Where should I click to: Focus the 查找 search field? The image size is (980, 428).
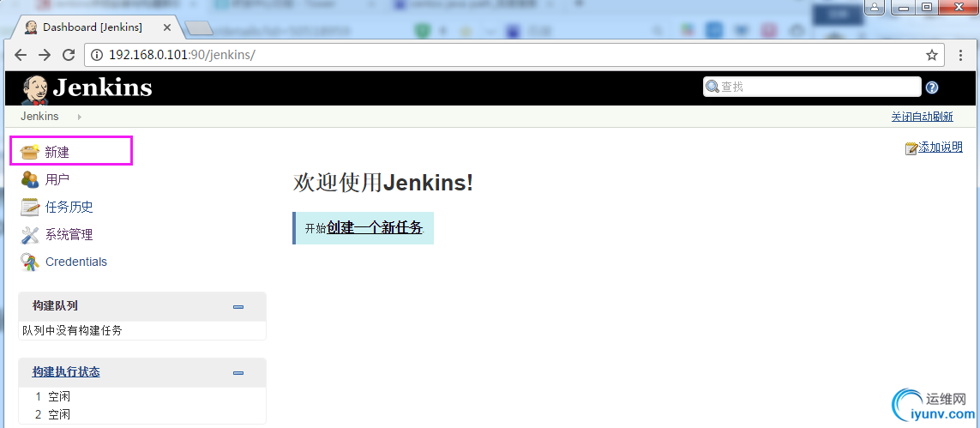click(813, 87)
